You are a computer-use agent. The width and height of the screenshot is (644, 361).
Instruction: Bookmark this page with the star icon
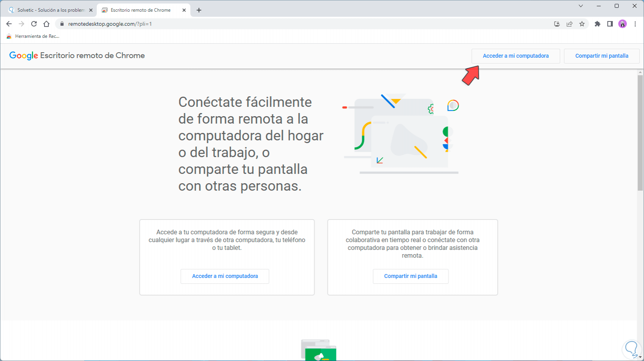pos(582,24)
